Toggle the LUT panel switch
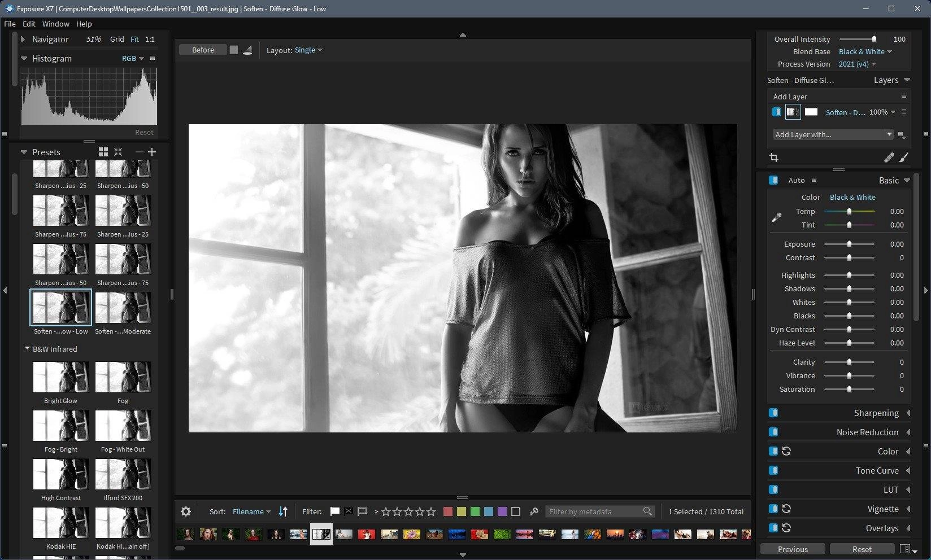The width and height of the screenshot is (931, 560). (x=773, y=489)
